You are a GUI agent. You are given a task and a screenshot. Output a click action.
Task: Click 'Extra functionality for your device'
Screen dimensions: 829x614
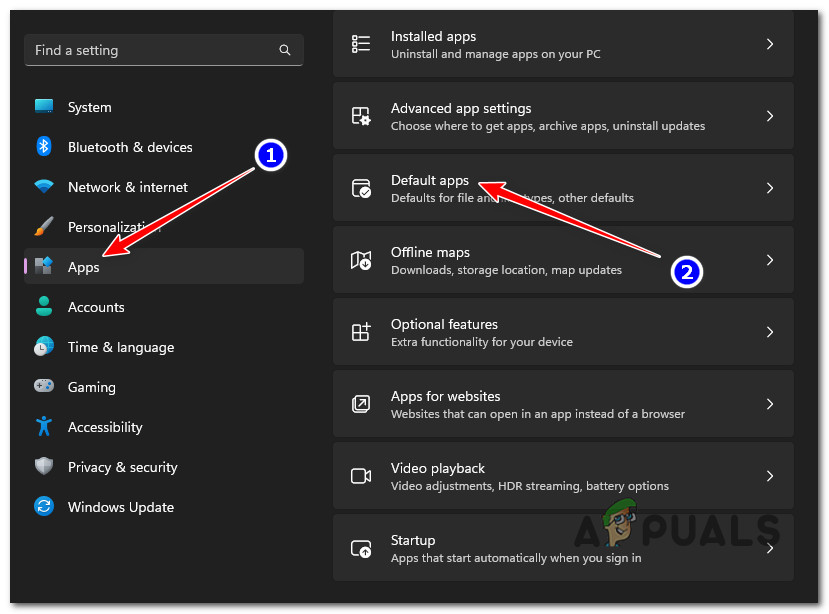pos(482,342)
